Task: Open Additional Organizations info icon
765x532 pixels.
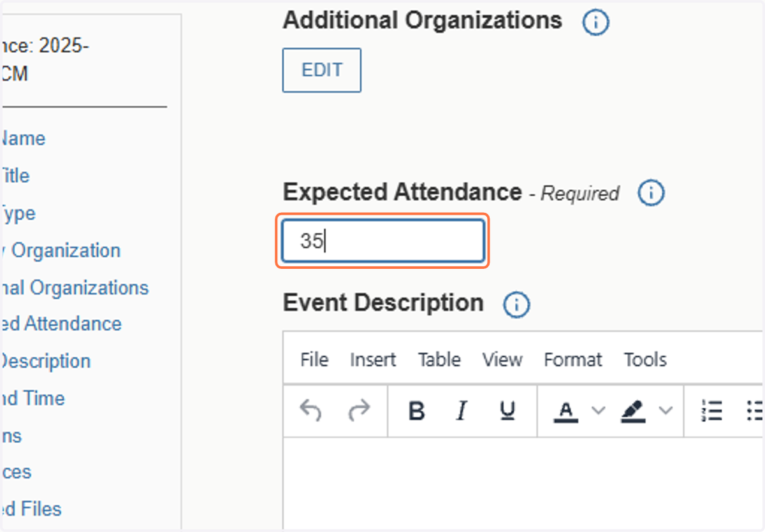Action: pos(596,23)
